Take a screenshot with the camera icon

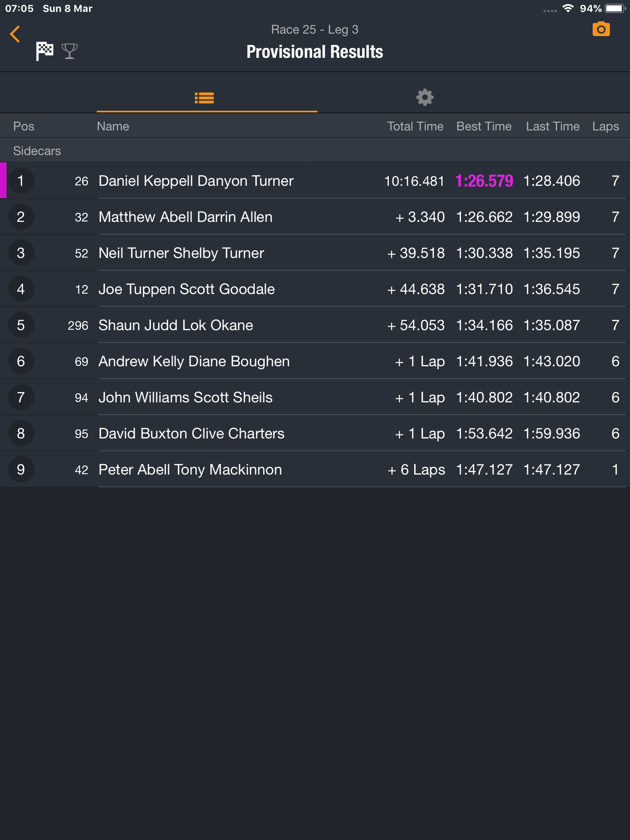pos(601,29)
